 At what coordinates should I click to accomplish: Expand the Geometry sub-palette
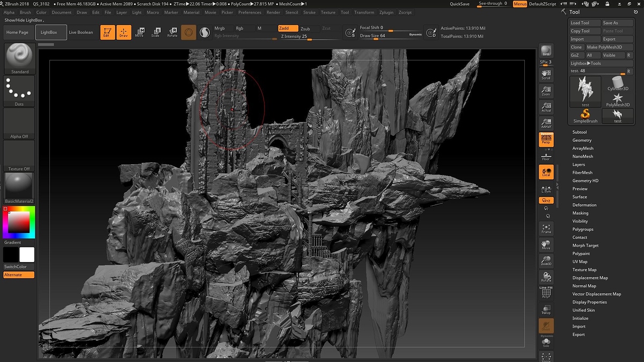582,140
